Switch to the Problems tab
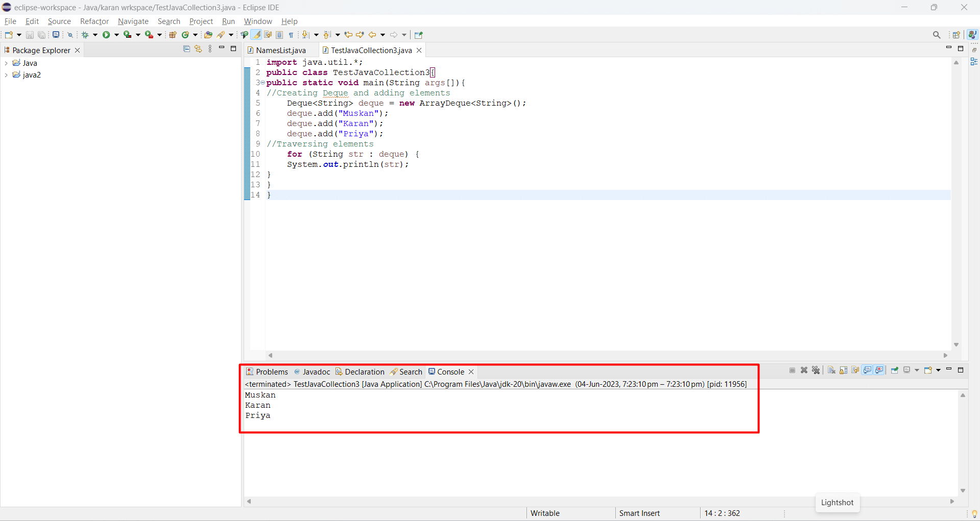This screenshot has height=521, width=980. [267, 371]
